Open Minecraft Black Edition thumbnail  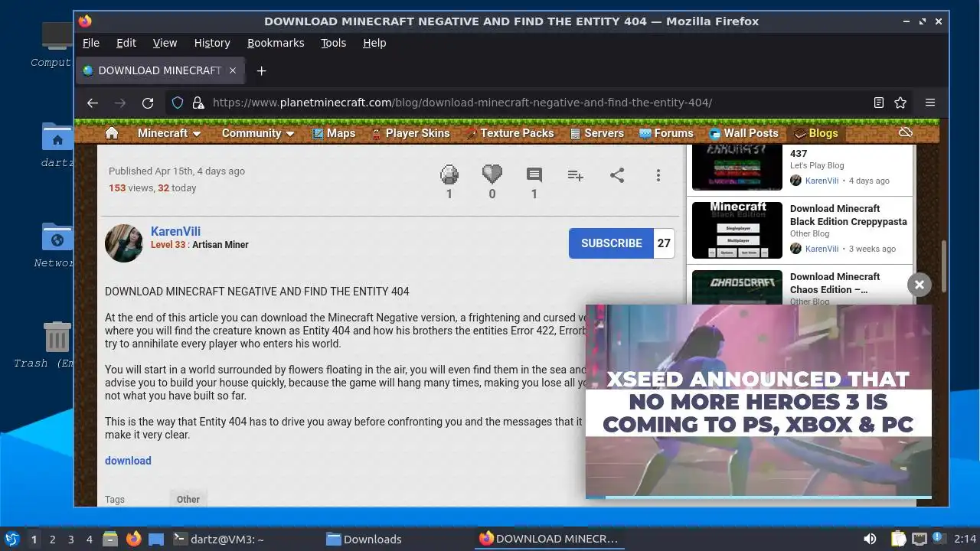coord(737,230)
